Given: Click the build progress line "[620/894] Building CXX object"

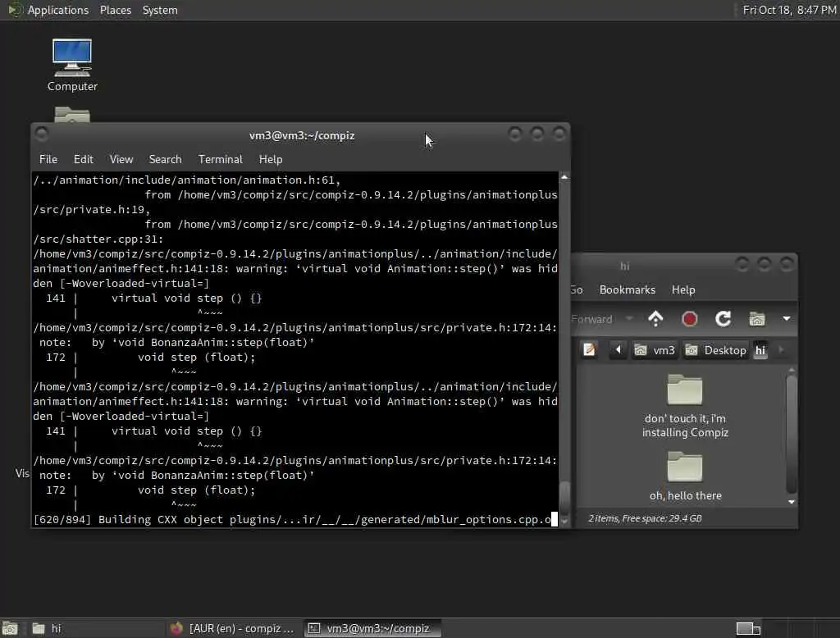Looking at the screenshot, I should (291, 520).
